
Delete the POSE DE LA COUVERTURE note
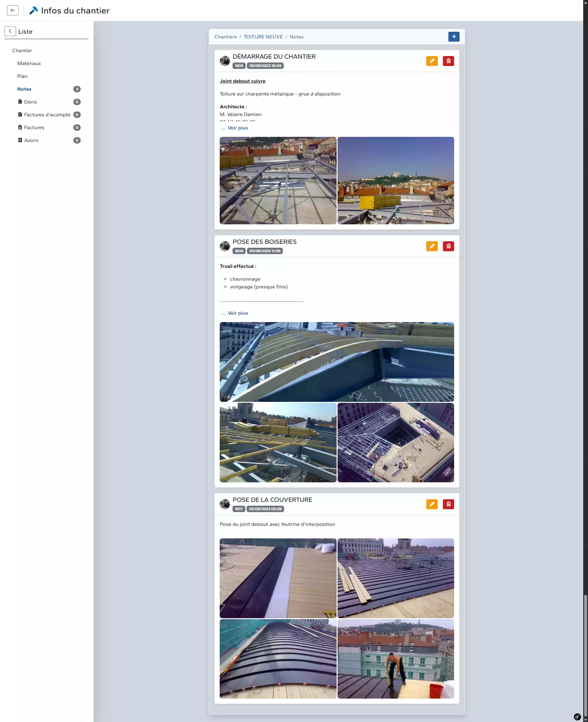448,504
